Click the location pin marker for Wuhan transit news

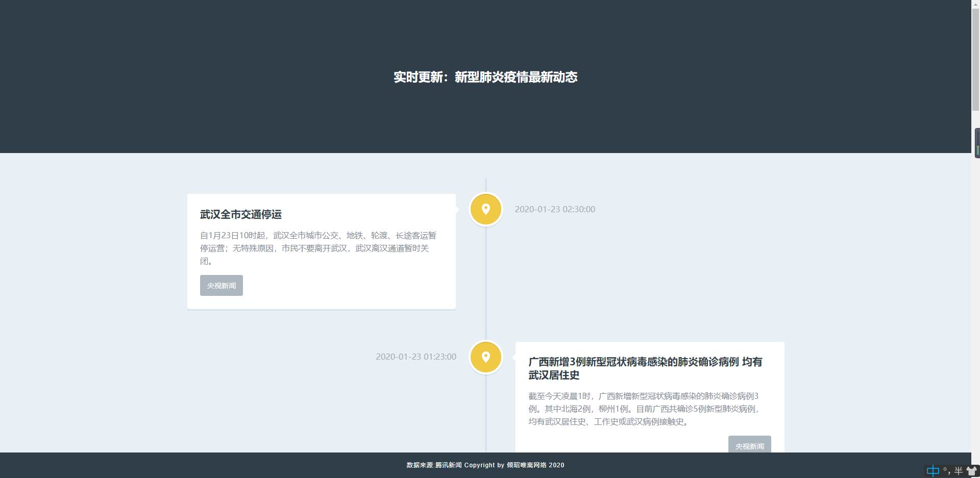pyautogui.click(x=485, y=209)
